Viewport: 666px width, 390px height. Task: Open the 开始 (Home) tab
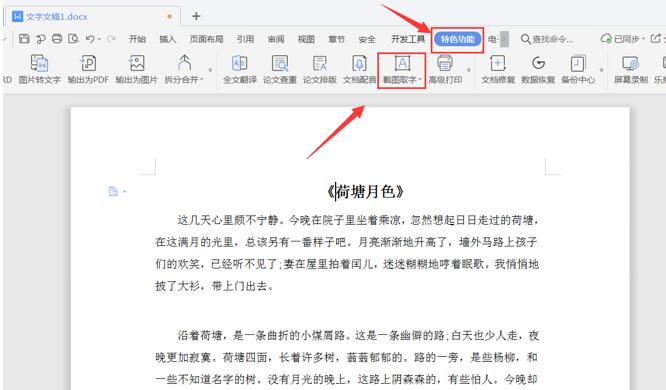click(x=137, y=39)
